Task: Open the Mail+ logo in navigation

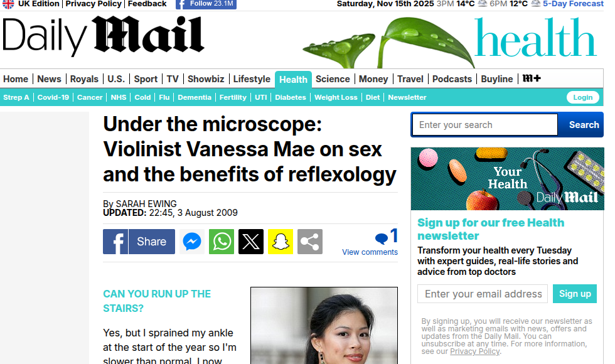Action: pyautogui.click(x=532, y=78)
